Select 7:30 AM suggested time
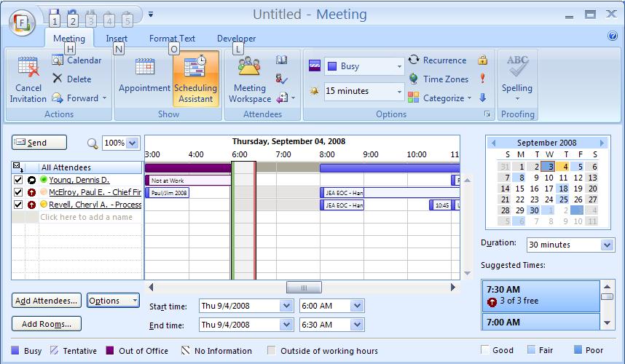625x364 pixels. (541, 296)
